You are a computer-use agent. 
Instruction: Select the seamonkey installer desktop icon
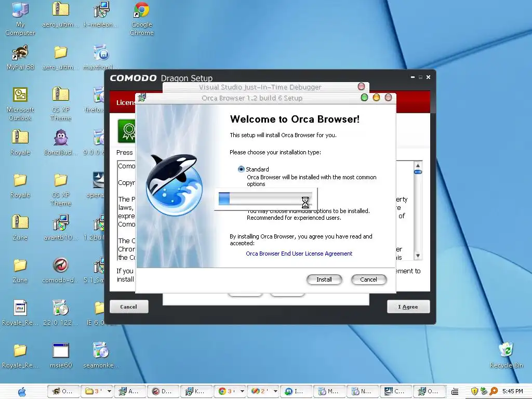point(101,355)
